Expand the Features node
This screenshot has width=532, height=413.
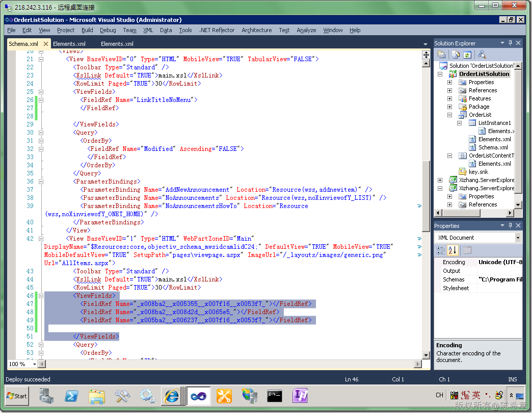pos(449,98)
